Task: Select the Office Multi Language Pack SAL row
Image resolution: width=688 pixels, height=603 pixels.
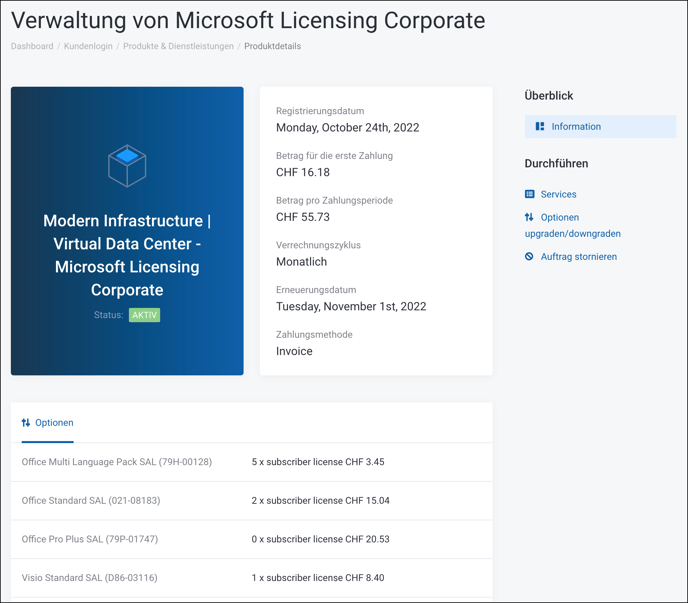Action: tap(117, 462)
